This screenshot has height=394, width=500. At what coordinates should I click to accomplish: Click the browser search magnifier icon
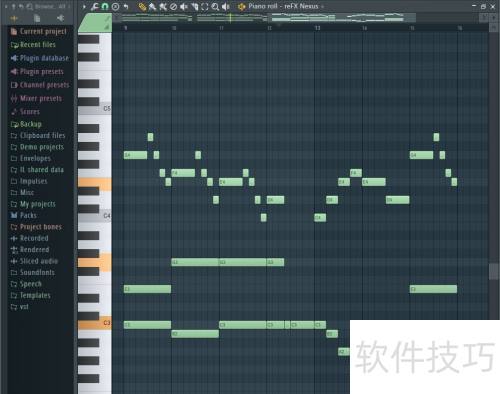29,6
